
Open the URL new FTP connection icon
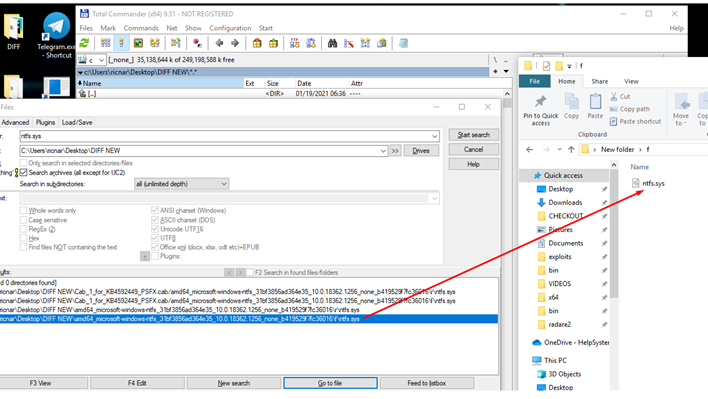pyautogui.click(x=311, y=43)
